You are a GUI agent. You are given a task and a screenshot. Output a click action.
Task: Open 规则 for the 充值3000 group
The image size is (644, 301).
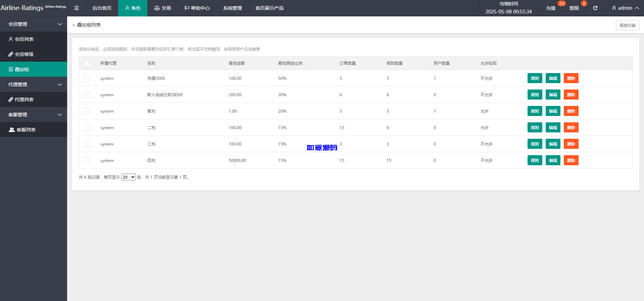coord(535,78)
